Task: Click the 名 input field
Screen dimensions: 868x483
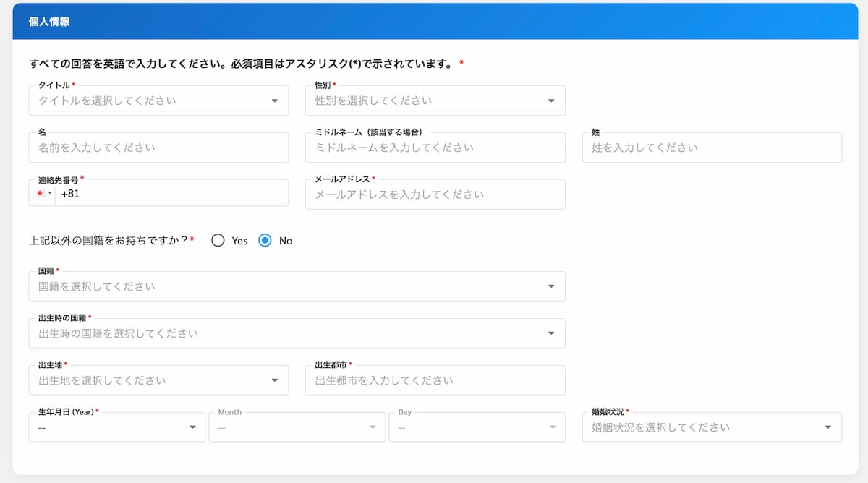Action: (x=158, y=148)
